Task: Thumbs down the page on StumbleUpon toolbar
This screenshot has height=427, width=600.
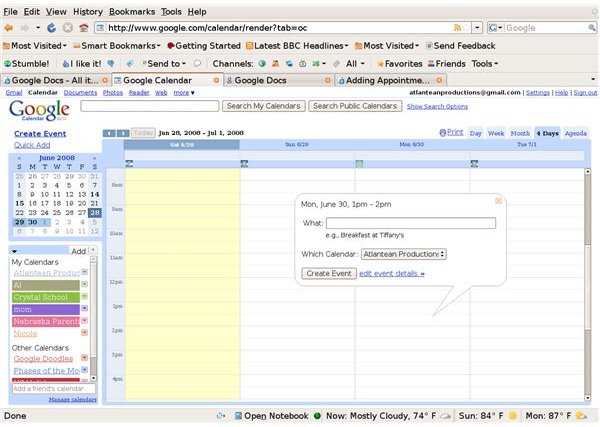Action: (x=111, y=64)
